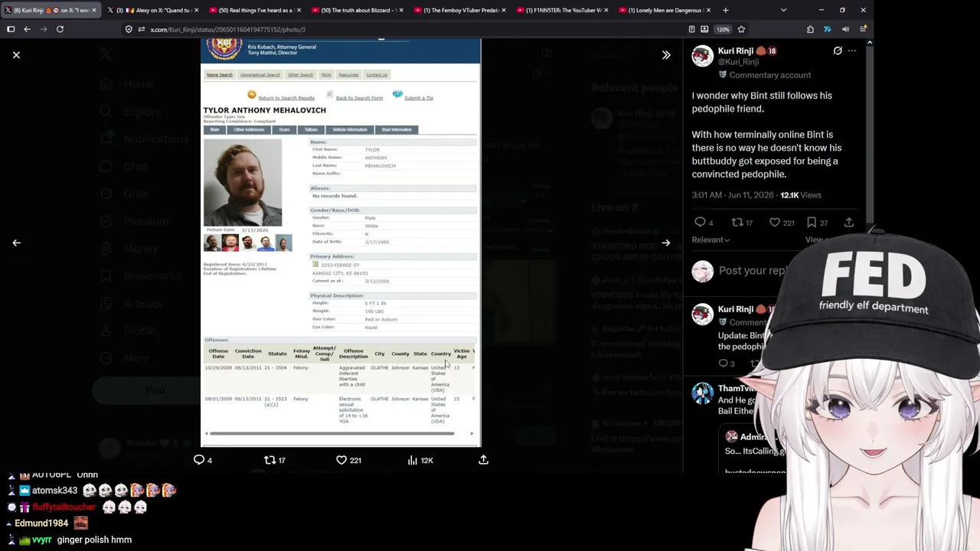Switch to Lonely Men are Dangerous tab
The height and width of the screenshot is (551, 980).
point(666,10)
